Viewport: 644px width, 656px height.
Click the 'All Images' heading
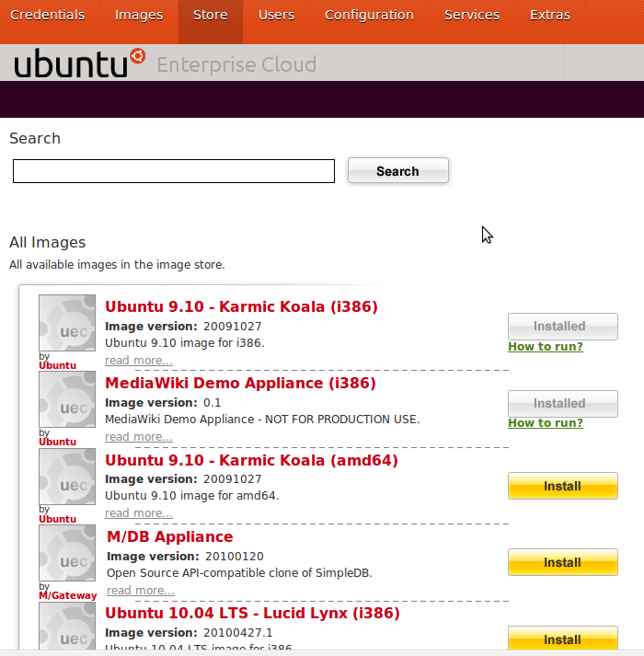click(47, 242)
